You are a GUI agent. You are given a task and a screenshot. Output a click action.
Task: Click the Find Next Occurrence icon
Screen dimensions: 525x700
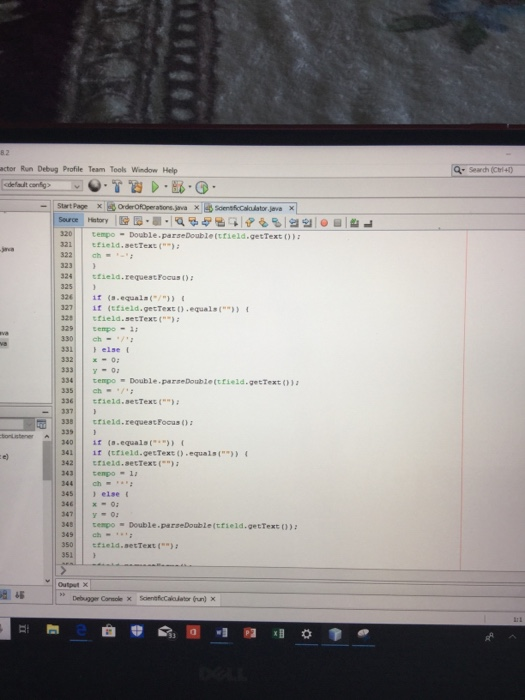point(206,221)
